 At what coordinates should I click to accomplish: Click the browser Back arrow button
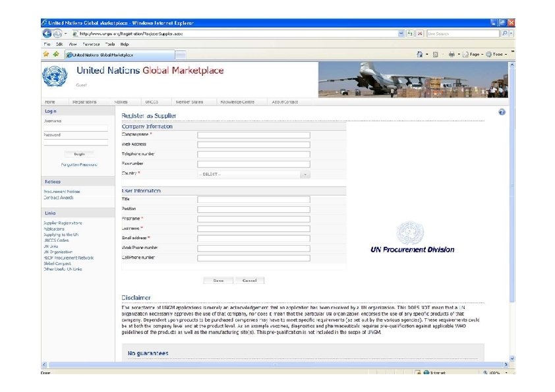point(47,34)
